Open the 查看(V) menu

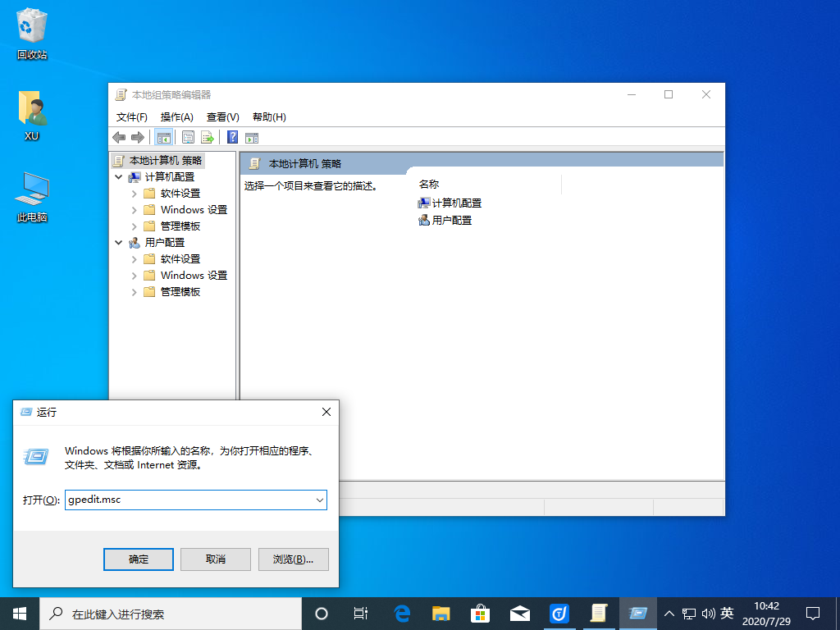(x=222, y=116)
